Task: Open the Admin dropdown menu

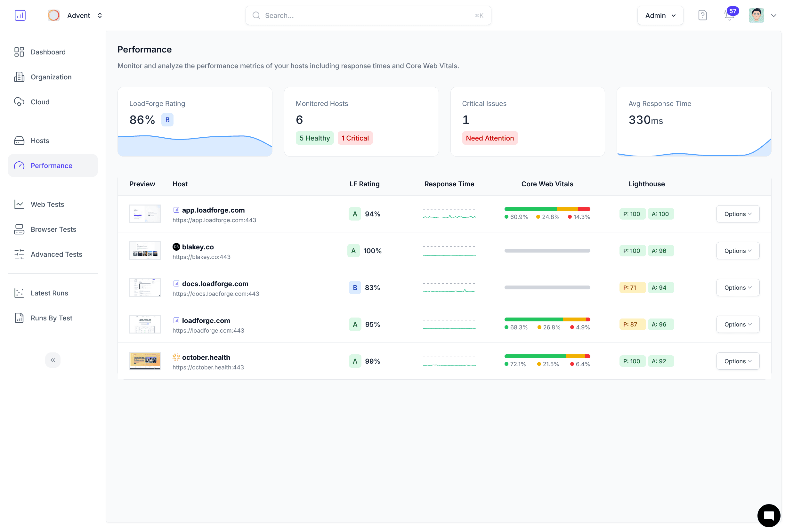Action: [660, 15]
